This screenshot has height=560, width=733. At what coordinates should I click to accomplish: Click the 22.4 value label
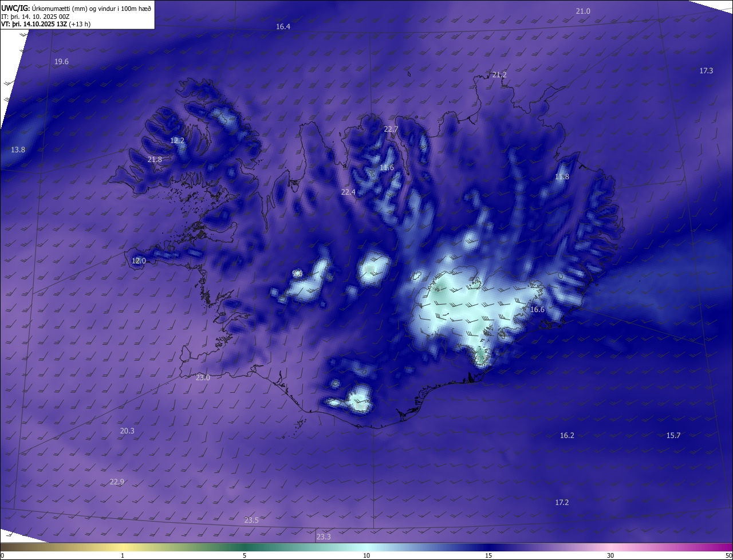tap(348, 192)
